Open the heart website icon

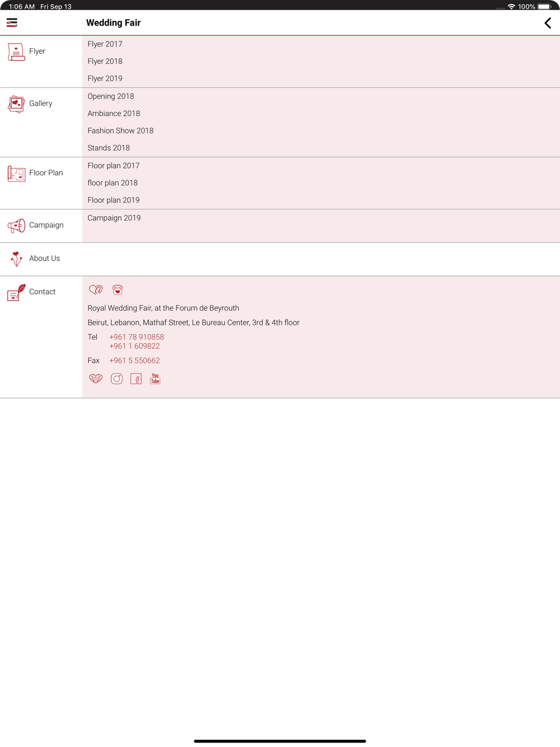click(x=96, y=379)
